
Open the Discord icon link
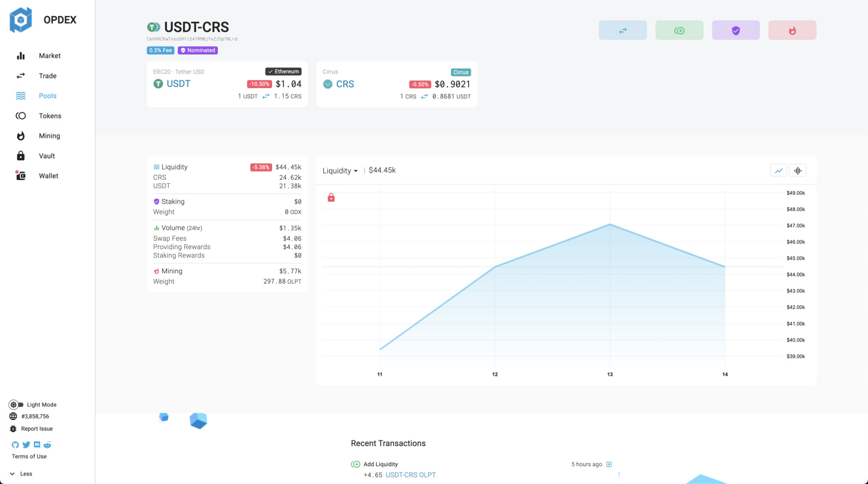[x=37, y=444]
